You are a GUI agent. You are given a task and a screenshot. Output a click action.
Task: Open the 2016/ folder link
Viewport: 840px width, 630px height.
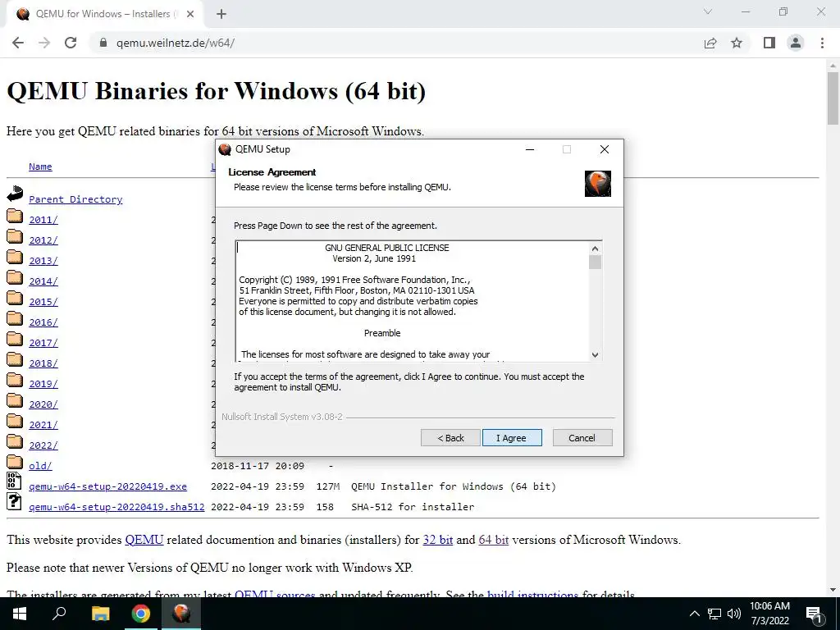(x=43, y=322)
